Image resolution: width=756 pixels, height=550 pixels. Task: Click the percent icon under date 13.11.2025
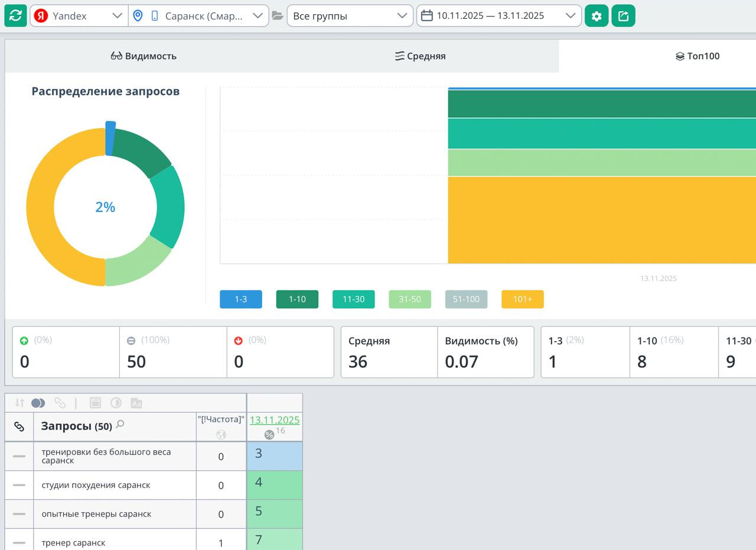tap(269, 435)
